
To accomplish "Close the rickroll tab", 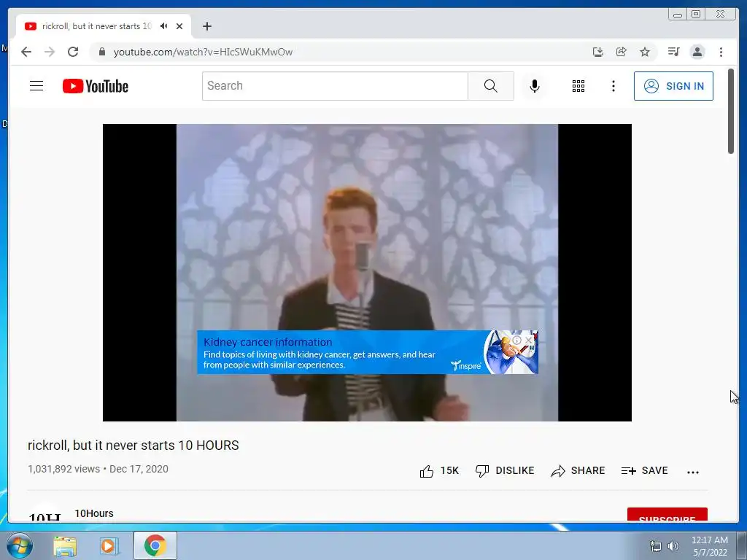I will 179,26.
